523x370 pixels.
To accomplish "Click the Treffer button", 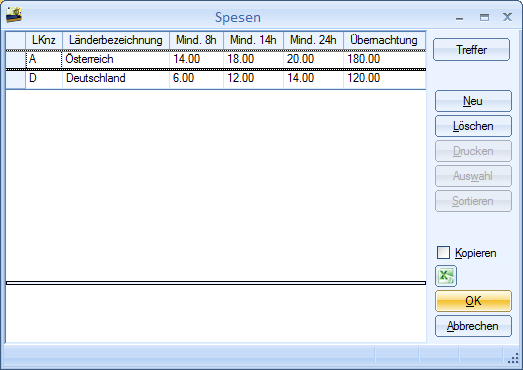I will (x=471, y=50).
